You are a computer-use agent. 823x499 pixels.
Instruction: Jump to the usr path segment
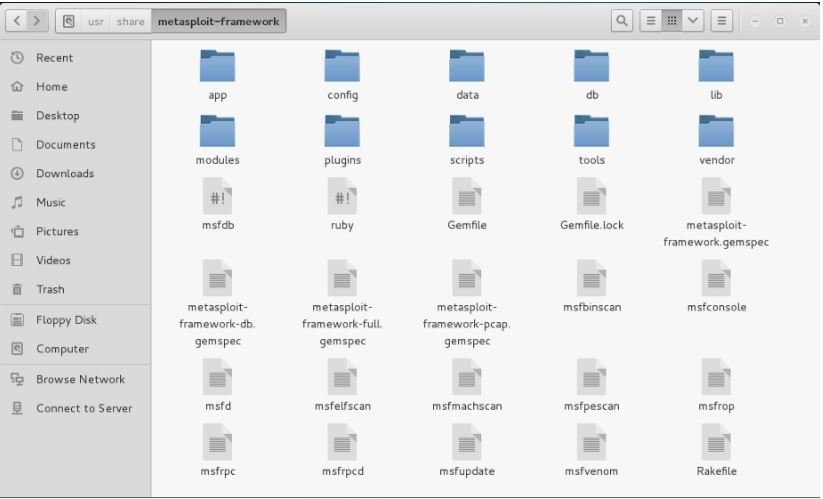(x=96, y=22)
